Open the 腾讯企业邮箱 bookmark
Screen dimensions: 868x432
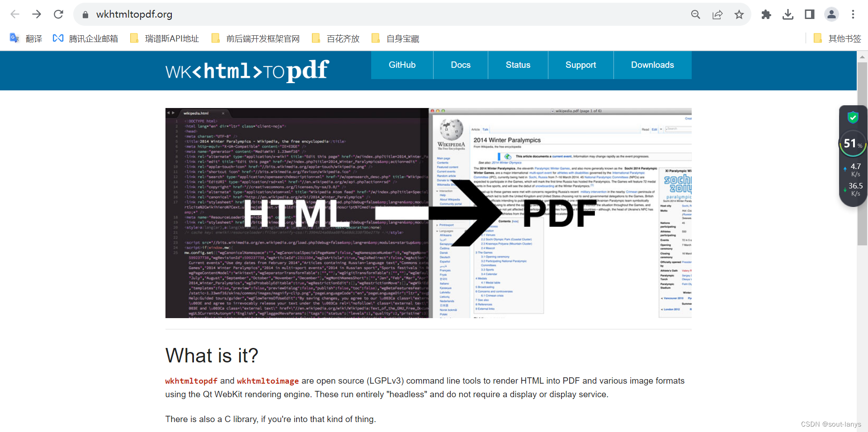point(85,39)
